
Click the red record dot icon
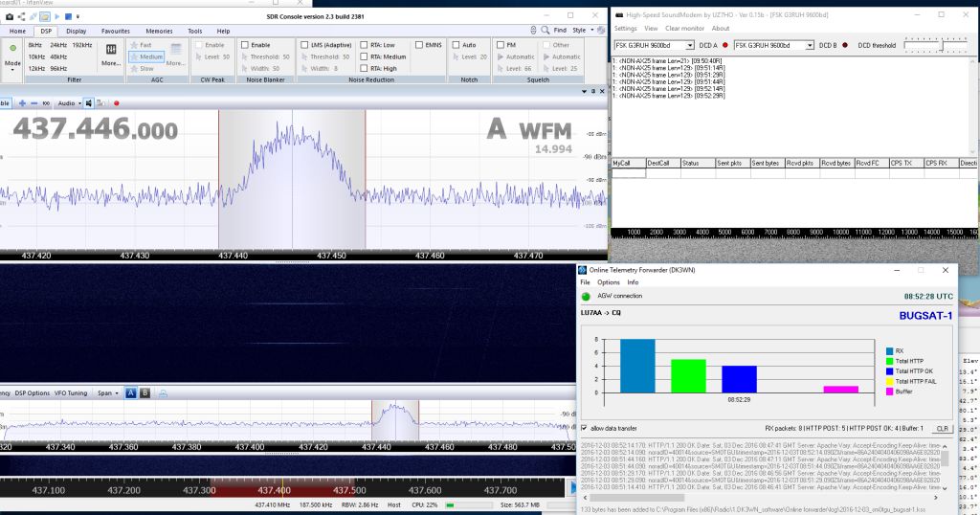click(x=116, y=103)
